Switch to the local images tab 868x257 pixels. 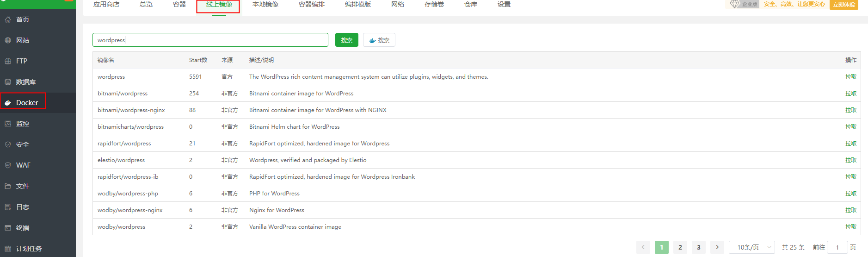[265, 5]
